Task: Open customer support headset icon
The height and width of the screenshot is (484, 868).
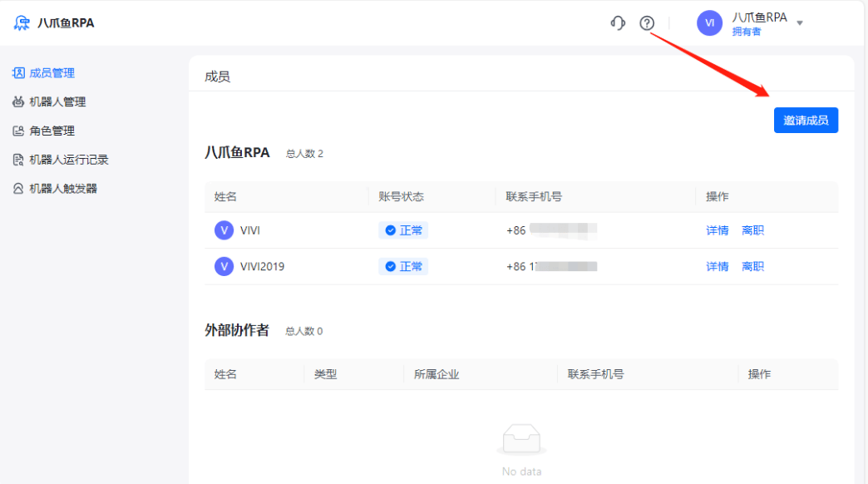Action: (x=618, y=22)
